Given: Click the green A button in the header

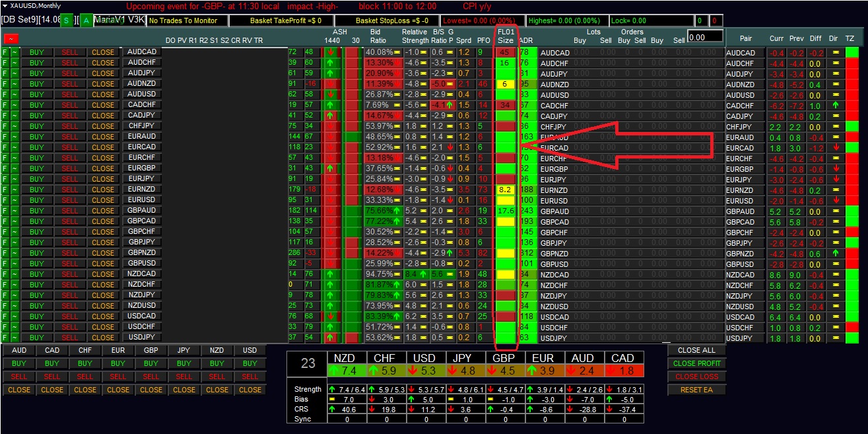Looking at the screenshot, I should [x=86, y=21].
